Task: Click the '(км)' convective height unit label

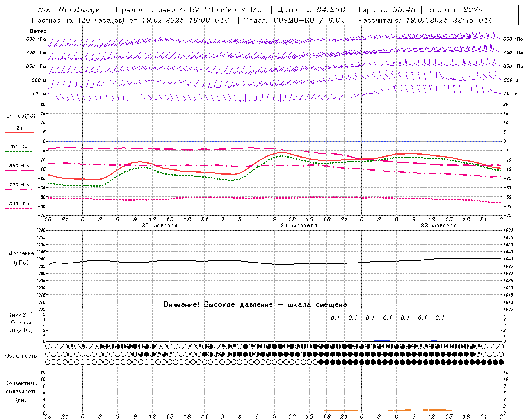Action: (x=21, y=399)
